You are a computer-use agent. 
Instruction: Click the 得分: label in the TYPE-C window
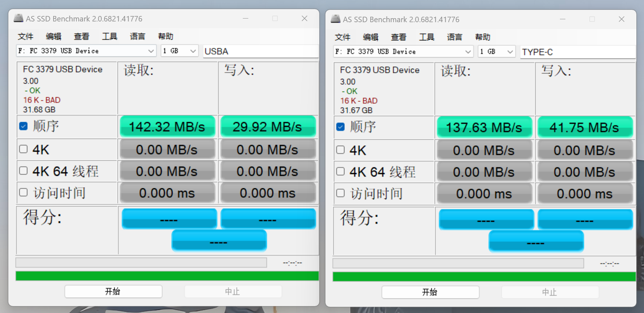[x=359, y=218]
